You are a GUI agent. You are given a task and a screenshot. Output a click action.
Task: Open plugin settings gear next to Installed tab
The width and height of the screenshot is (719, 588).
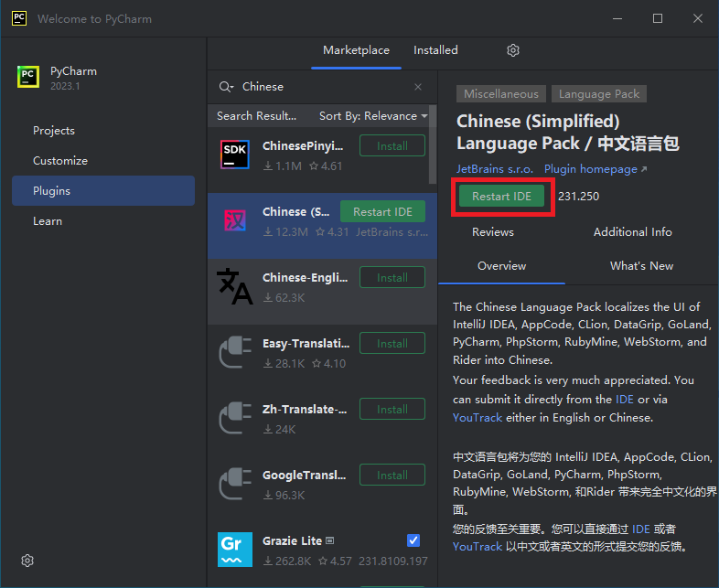512,50
